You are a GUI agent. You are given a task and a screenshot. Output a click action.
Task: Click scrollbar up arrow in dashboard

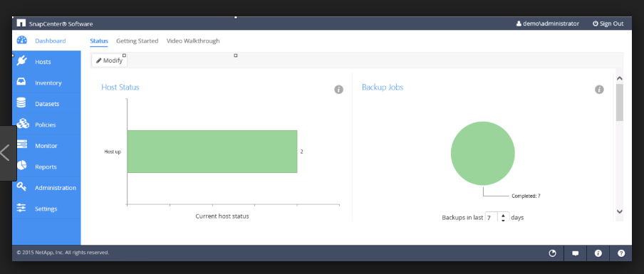[620, 78]
